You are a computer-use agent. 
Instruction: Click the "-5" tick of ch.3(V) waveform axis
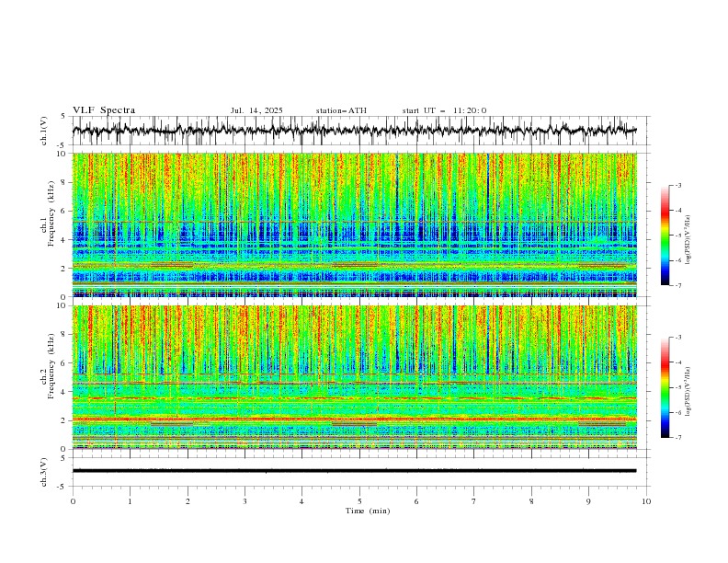63,487
